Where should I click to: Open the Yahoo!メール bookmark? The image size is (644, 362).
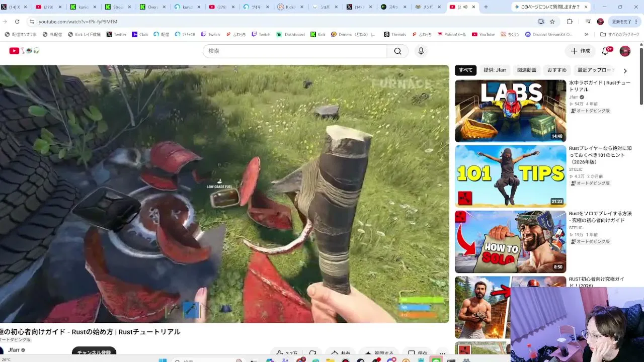point(452,35)
